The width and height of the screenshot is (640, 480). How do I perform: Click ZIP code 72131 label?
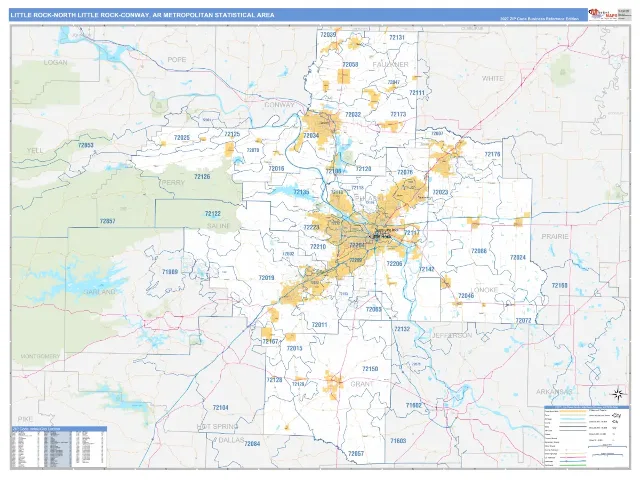point(397,37)
